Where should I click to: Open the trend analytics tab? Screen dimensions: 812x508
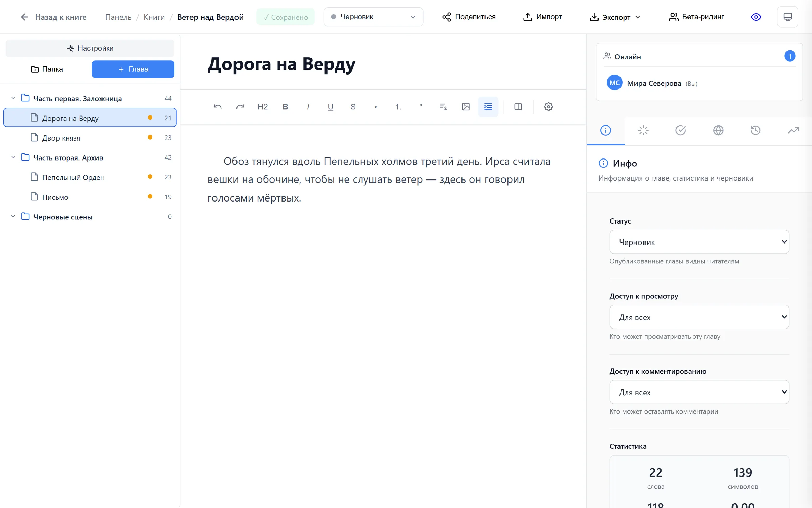[x=793, y=130]
